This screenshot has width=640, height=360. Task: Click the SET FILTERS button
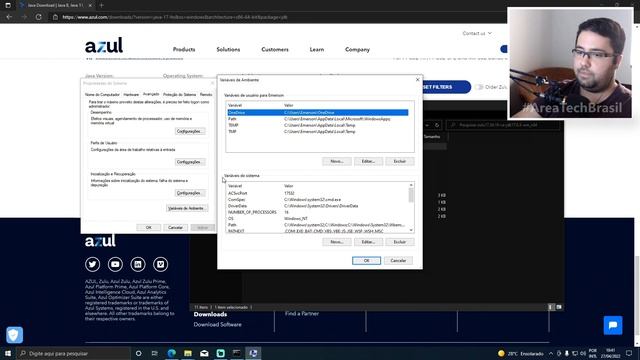[446, 87]
